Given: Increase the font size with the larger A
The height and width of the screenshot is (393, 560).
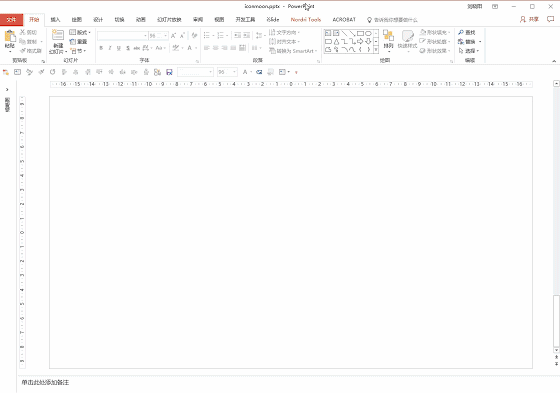Looking at the screenshot, I should 174,36.
